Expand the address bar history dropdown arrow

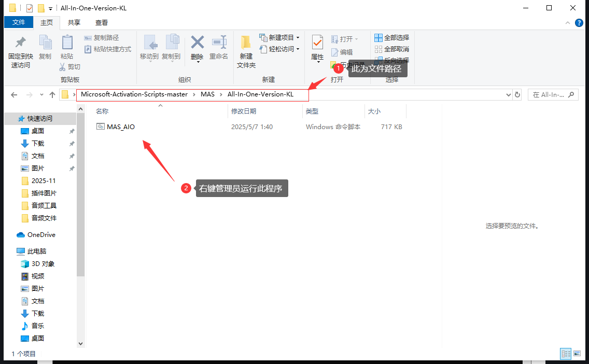(508, 95)
